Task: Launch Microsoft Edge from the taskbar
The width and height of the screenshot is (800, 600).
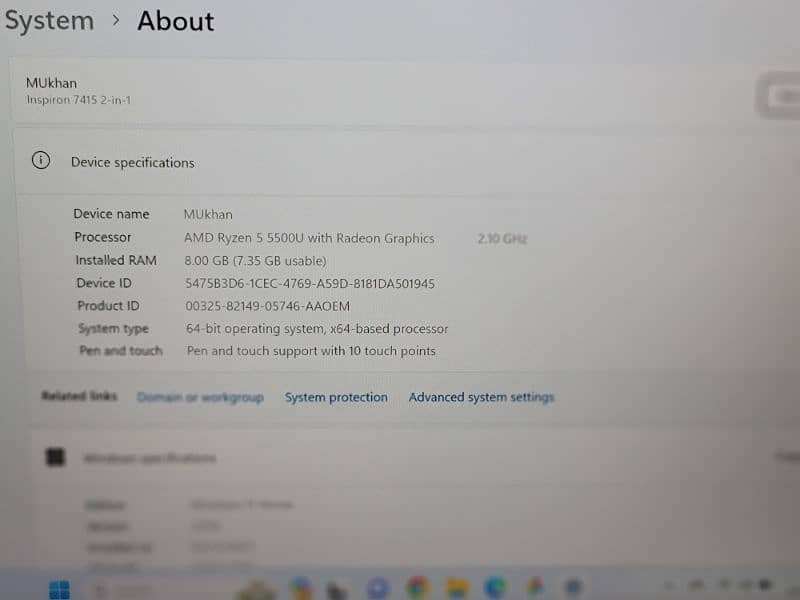Action: coord(495,587)
